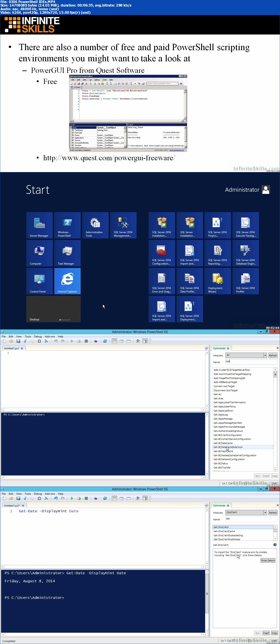Toggle Show Script Pane Maximized in Get-Date ISE
Screen dimensions: 280x644
(x=128, y=498)
